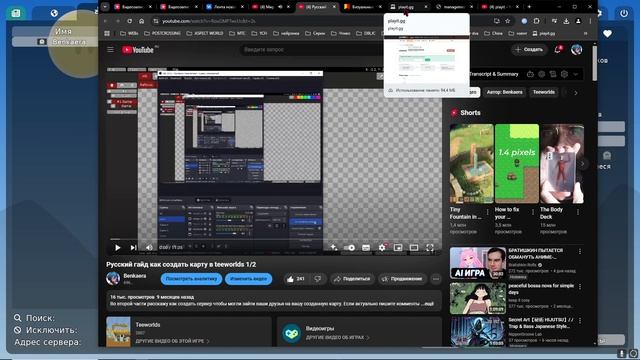Open options for How to fix short
Viewport: 640px width, 360px height.
pyautogui.click(x=533, y=212)
